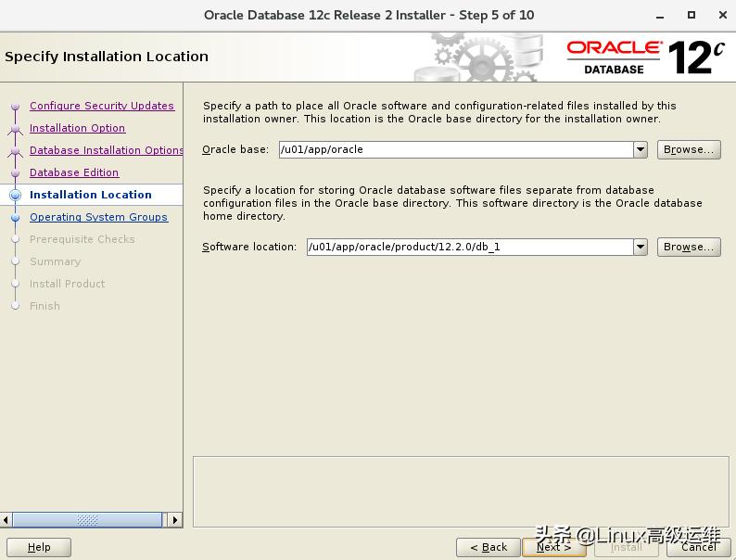Click the Database Installation Options step bullet

pyautogui.click(x=15, y=151)
